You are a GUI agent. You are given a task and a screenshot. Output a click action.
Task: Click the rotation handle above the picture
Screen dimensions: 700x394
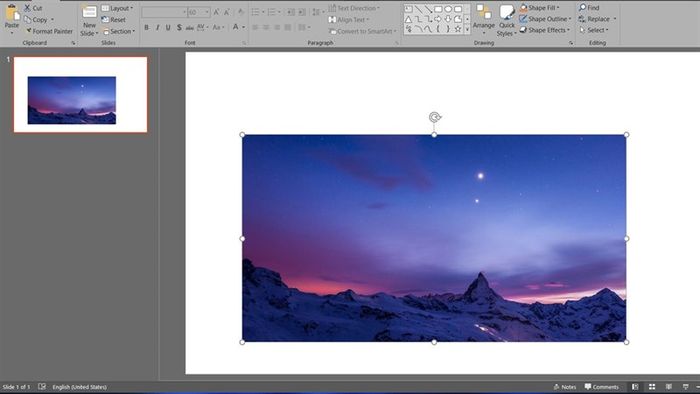(x=434, y=117)
